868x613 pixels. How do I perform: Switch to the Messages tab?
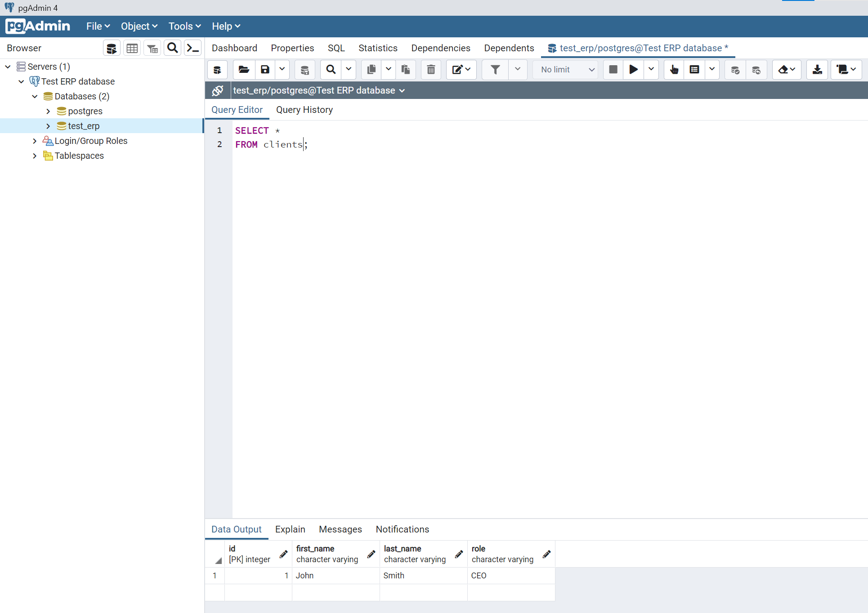click(340, 529)
